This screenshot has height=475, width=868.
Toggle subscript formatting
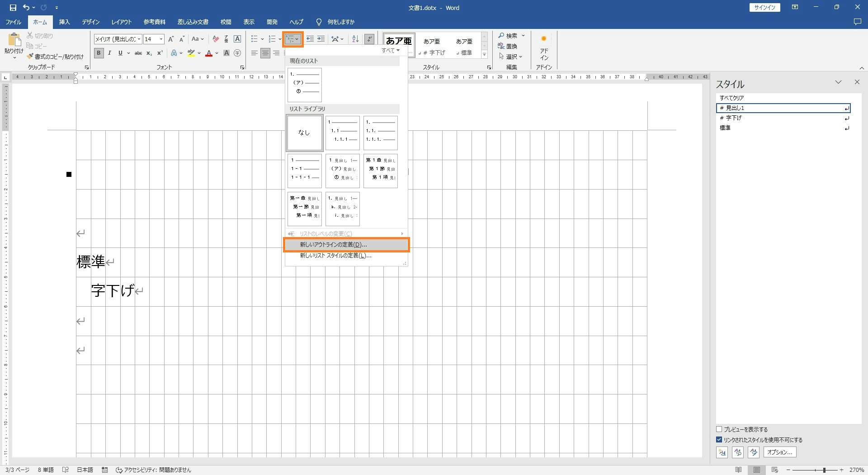149,53
